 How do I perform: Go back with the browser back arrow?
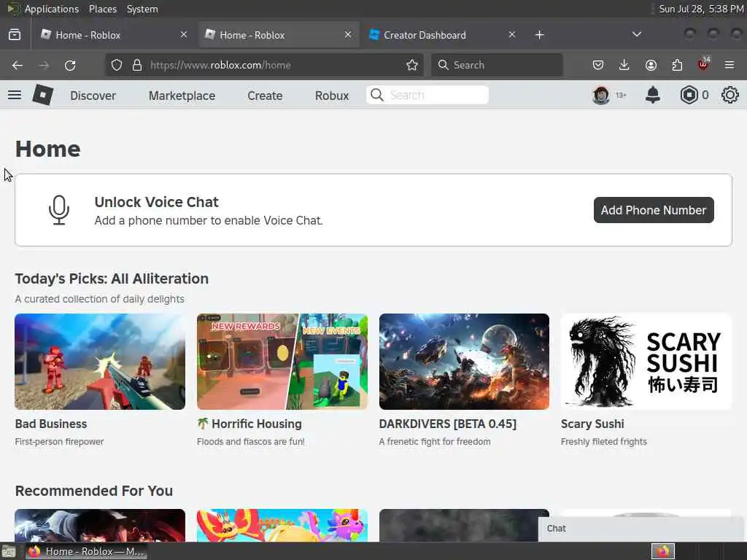18,65
